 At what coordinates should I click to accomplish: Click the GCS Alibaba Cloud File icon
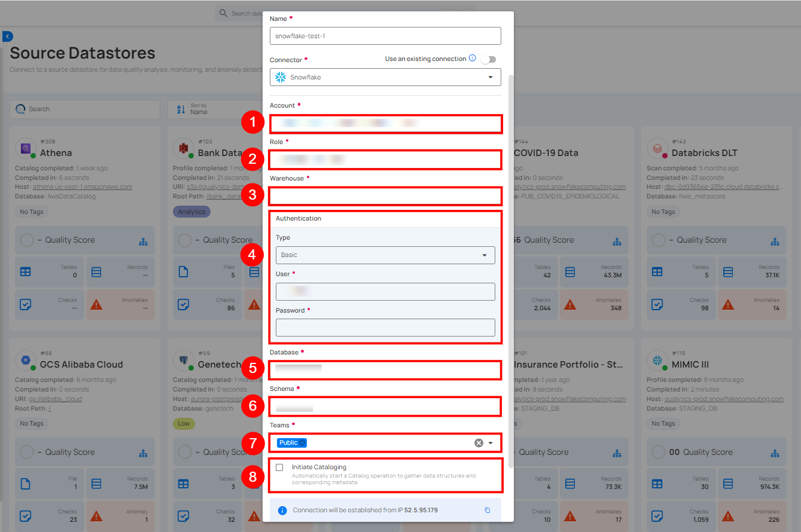pos(25,484)
